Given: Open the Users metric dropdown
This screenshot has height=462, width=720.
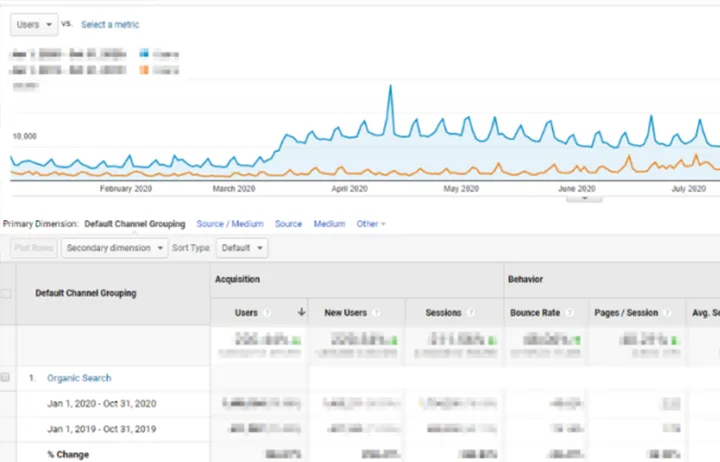Looking at the screenshot, I should pyautogui.click(x=34, y=25).
